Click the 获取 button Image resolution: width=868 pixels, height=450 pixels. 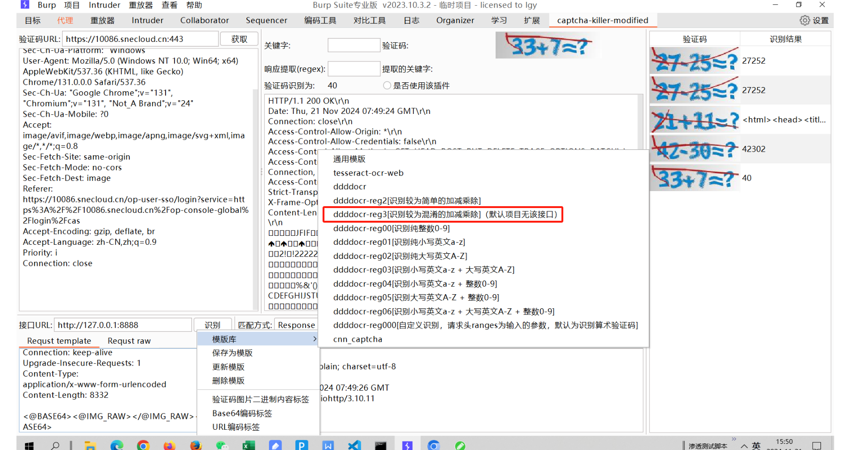[239, 39]
